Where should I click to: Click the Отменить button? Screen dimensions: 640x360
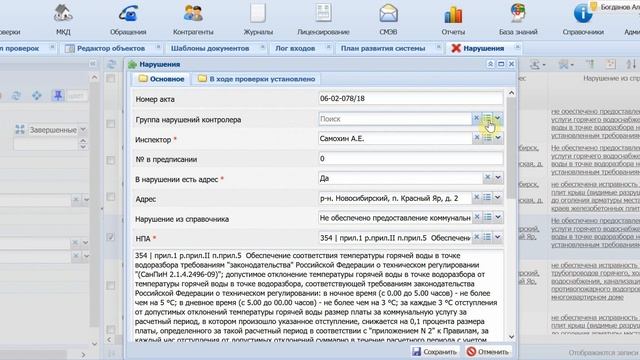pyautogui.click(x=488, y=351)
